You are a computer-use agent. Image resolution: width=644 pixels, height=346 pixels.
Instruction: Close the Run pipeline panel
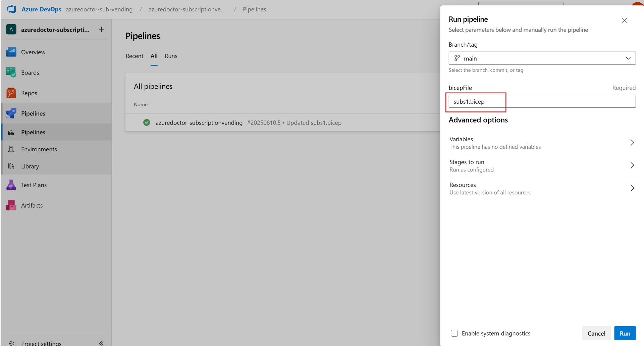tap(624, 20)
